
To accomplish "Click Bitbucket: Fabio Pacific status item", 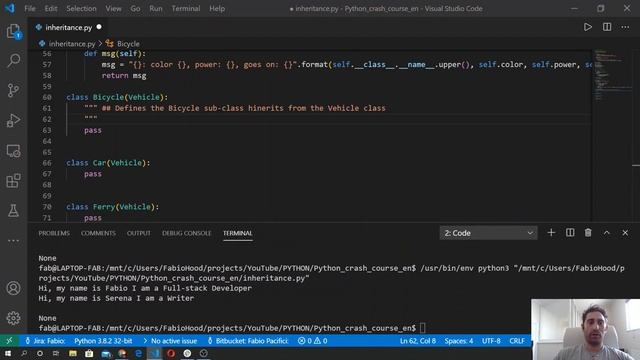I will pyautogui.click(x=248, y=340).
